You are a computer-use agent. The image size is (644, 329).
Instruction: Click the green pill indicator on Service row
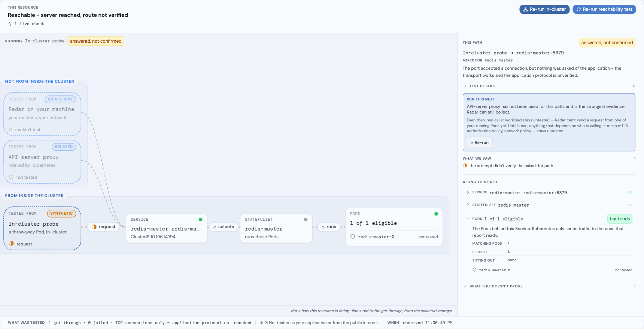point(630,193)
